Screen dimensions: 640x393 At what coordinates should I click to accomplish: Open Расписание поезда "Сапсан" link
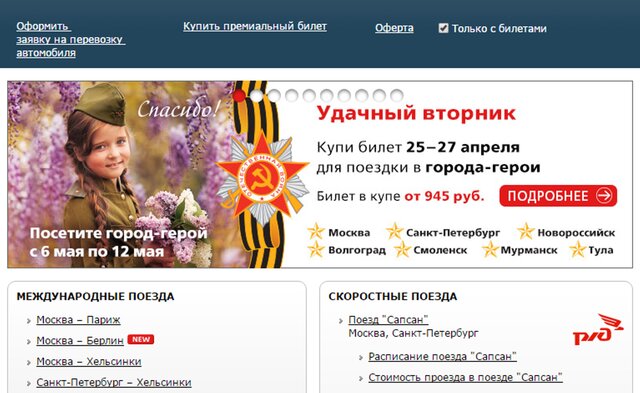[442, 357]
